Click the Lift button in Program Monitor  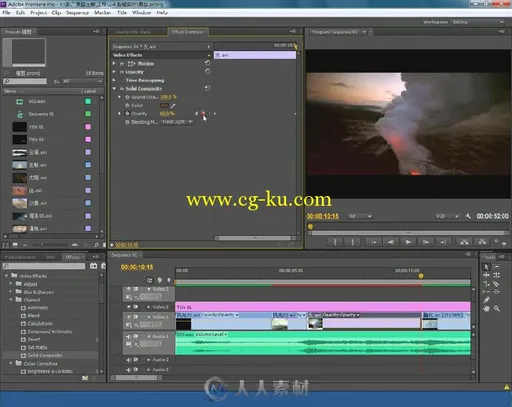pyautogui.click(x=464, y=242)
